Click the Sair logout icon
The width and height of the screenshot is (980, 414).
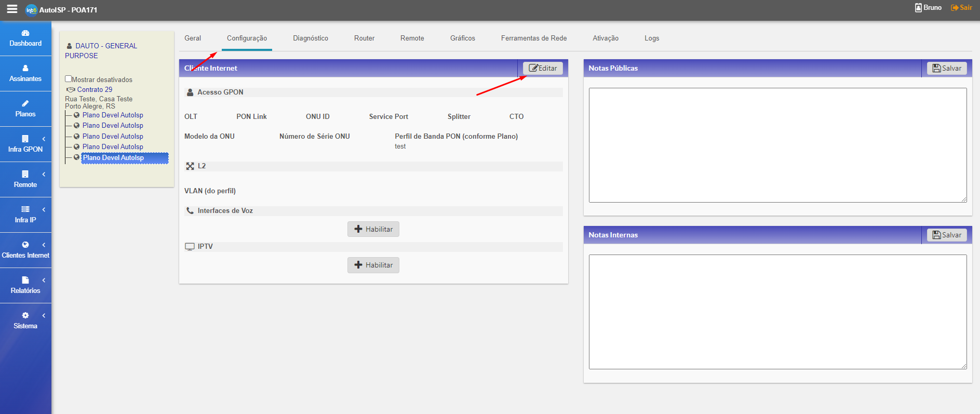[x=955, y=8]
